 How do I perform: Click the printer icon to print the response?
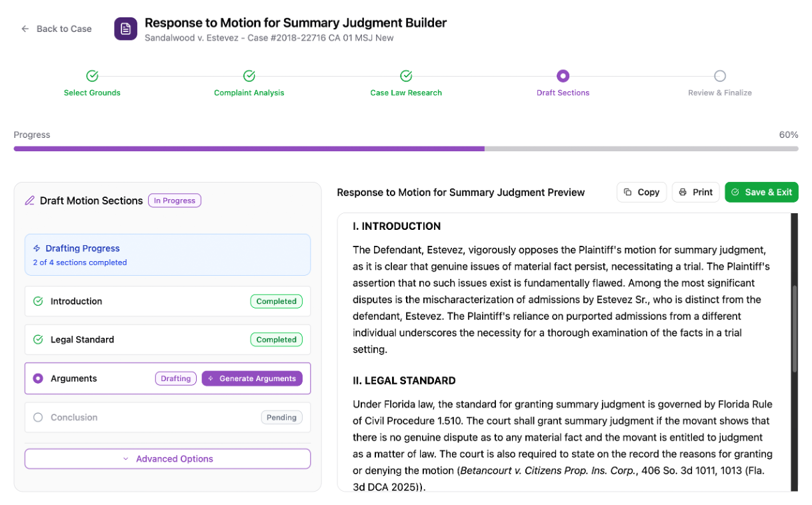click(x=683, y=192)
